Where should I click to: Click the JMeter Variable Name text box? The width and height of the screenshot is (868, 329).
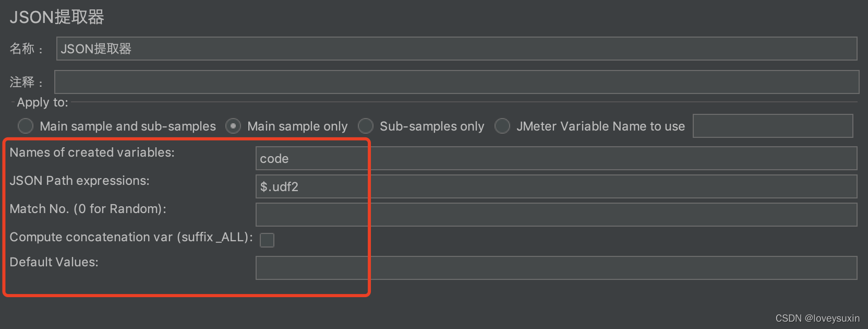(x=773, y=126)
